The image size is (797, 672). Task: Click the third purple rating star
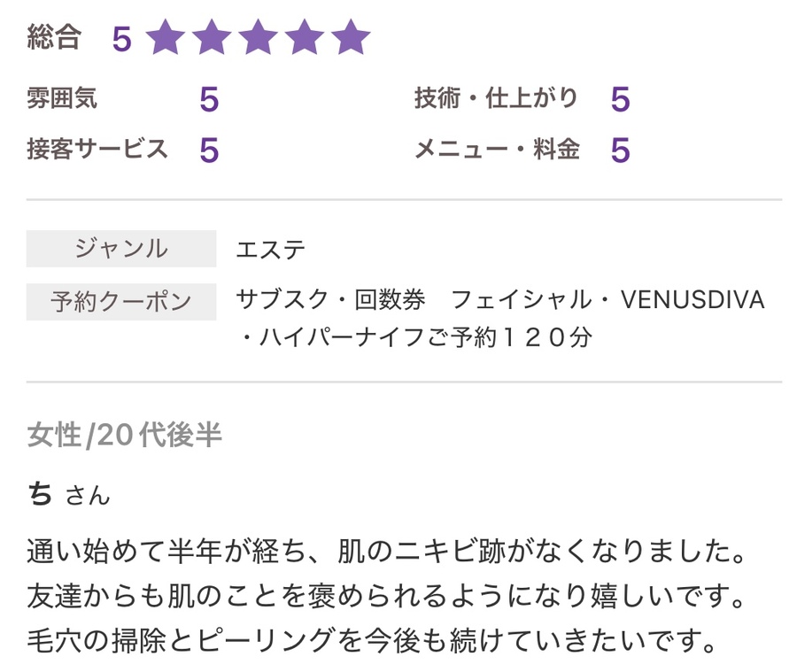259,38
